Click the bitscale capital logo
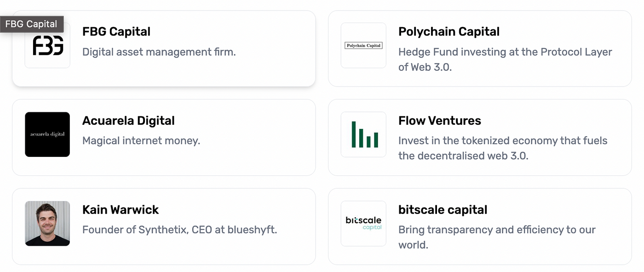 363,223
